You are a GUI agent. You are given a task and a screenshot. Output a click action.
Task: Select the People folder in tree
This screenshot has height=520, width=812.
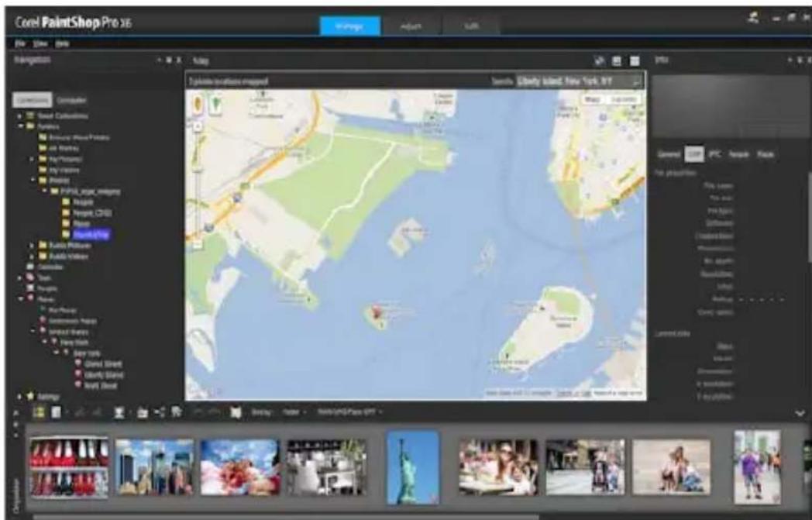(x=83, y=202)
